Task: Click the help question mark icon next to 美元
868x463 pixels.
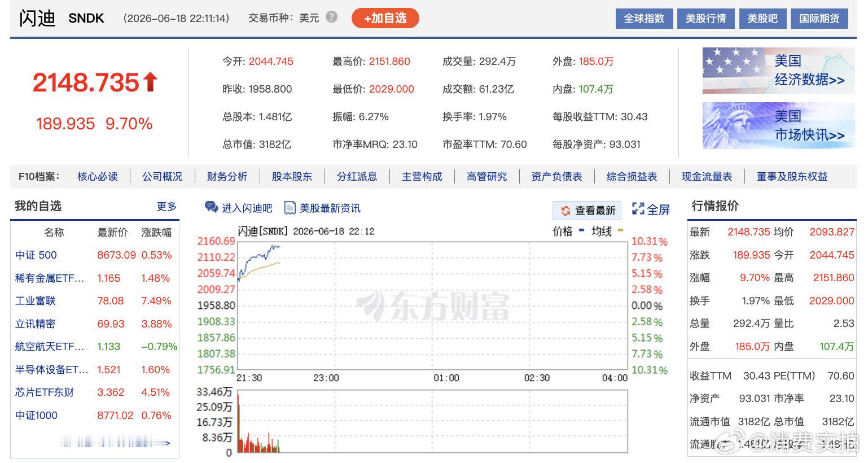Action: (332, 18)
